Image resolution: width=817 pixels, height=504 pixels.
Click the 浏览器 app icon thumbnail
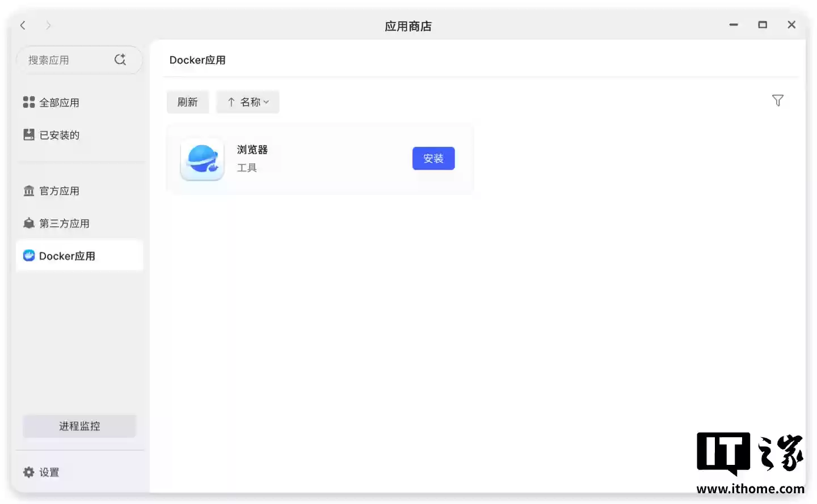202,159
